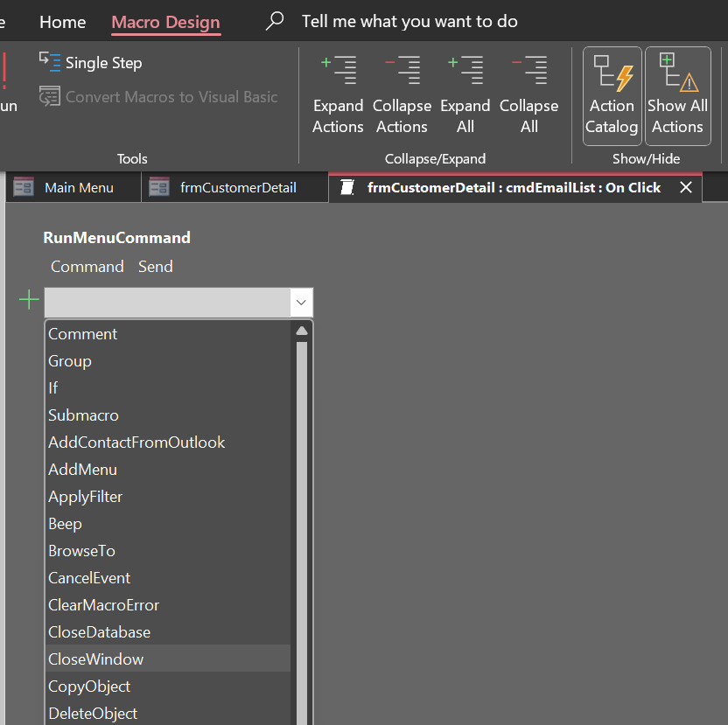Click Convert Macros to Visual Basic
This screenshot has width=728, height=725.
click(157, 96)
